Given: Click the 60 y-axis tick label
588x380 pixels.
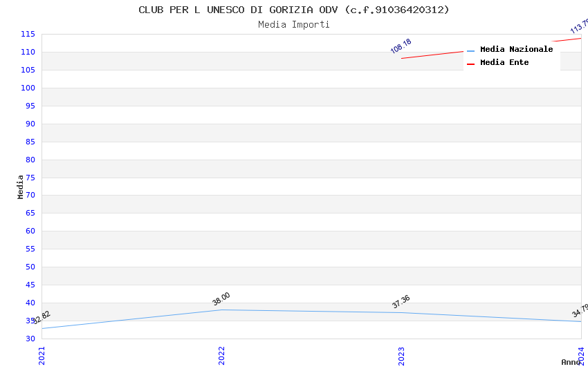Looking at the screenshot, I should [x=30, y=231].
